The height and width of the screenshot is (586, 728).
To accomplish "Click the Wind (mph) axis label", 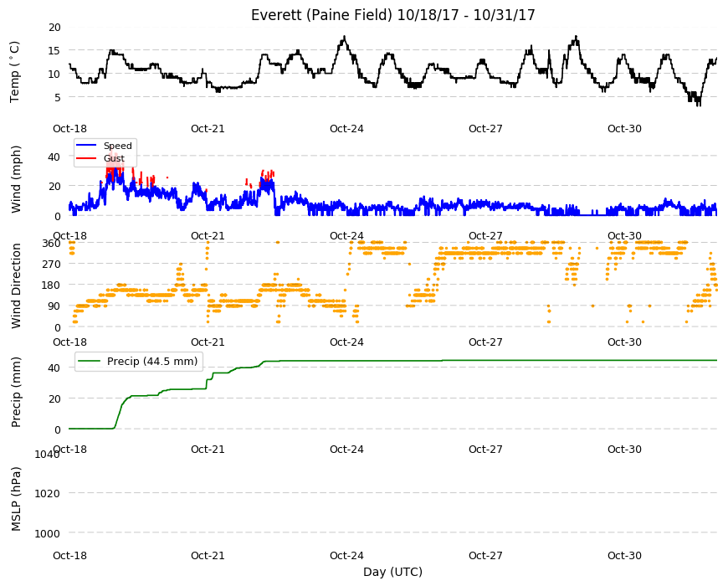I will (x=16, y=179).
